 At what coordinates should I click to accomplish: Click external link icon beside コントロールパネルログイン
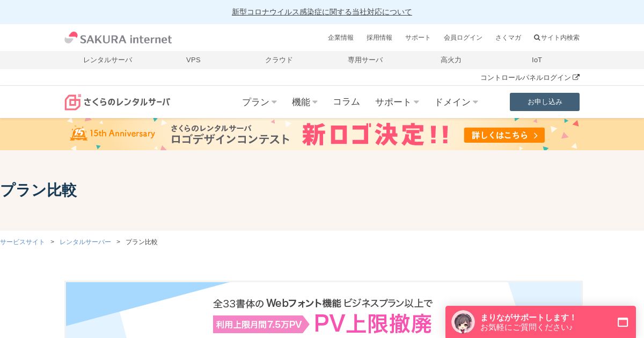pos(576,77)
